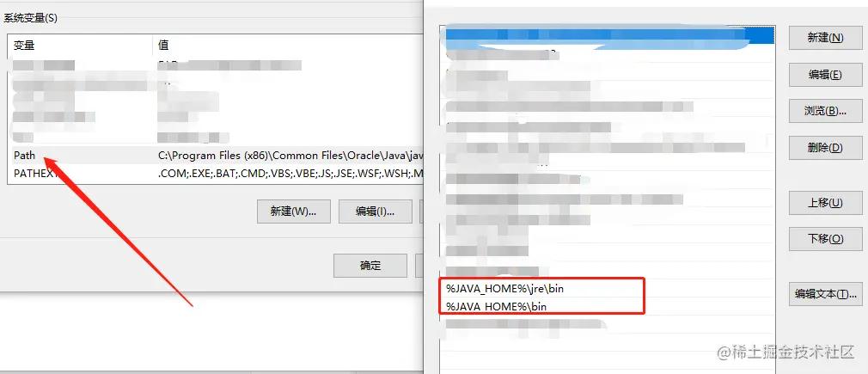This screenshot has height=374, width=868.
Task: Select the PATHEXT variable row
Action: [216, 173]
